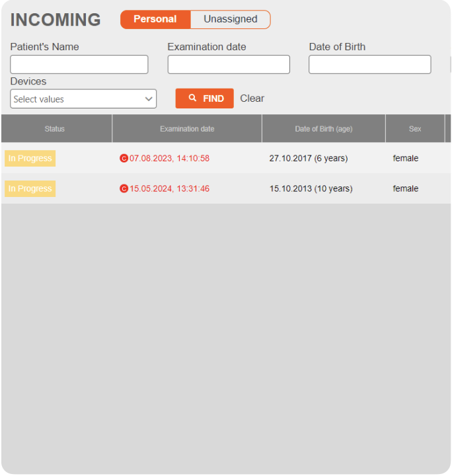The height and width of the screenshot is (476, 452).
Task: Click the Date of Birth filter field
Action: [x=369, y=65]
